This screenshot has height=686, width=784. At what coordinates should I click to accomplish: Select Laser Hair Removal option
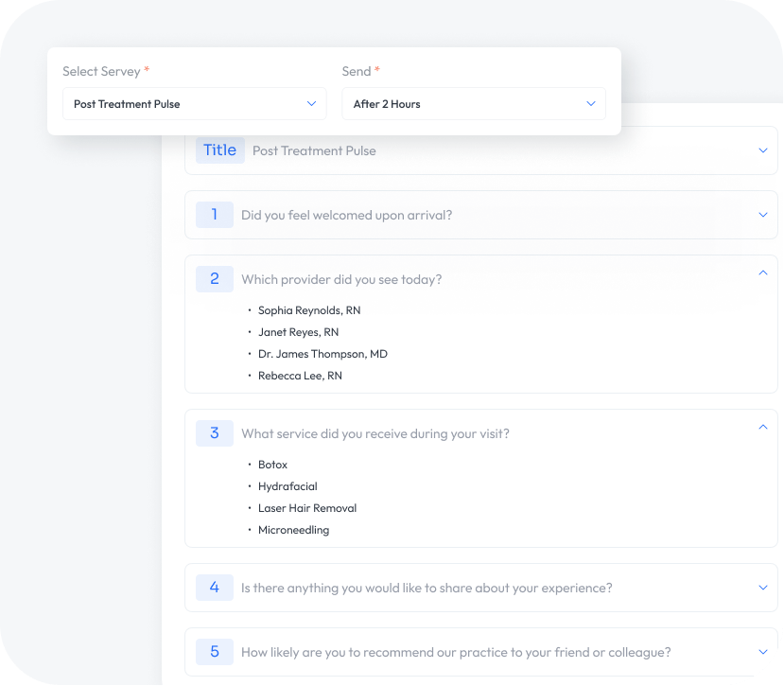[x=306, y=508]
